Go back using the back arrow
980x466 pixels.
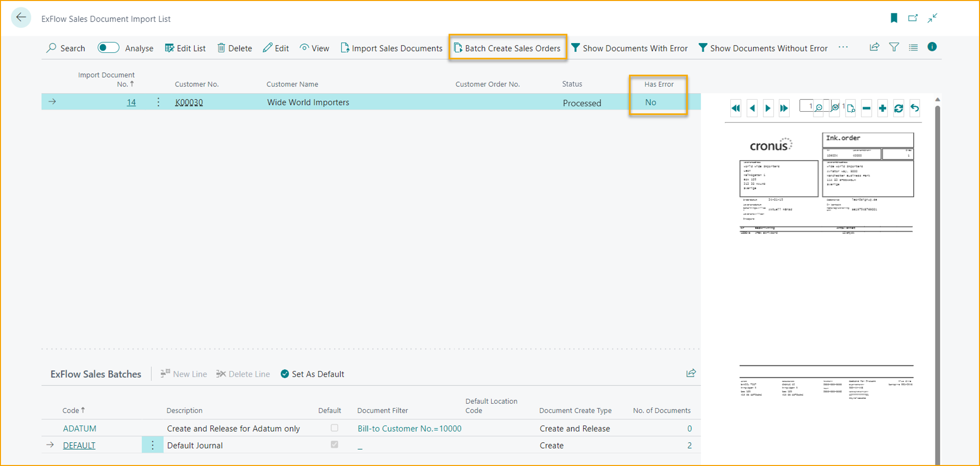[21, 18]
